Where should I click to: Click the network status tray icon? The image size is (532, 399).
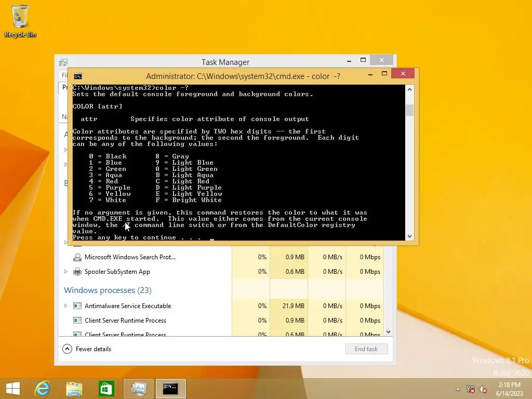471,389
